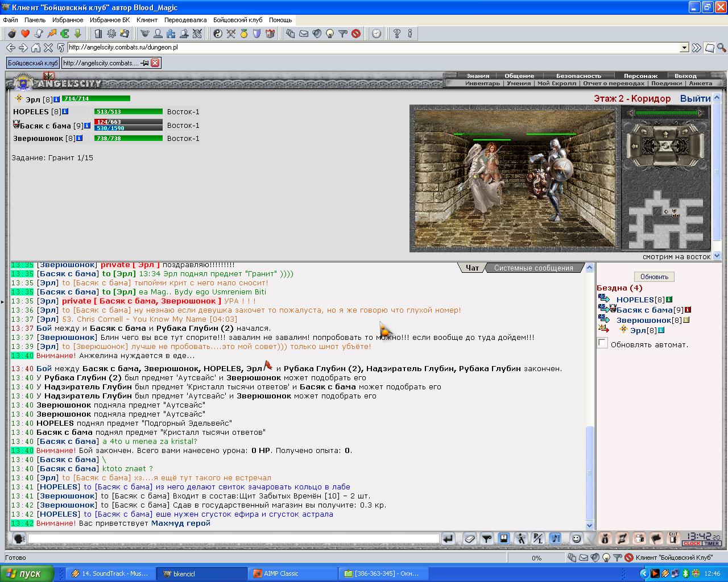The height and width of the screenshot is (582, 728).
Task: Open the smiley emoticons picker
Action: pyautogui.click(x=577, y=538)
